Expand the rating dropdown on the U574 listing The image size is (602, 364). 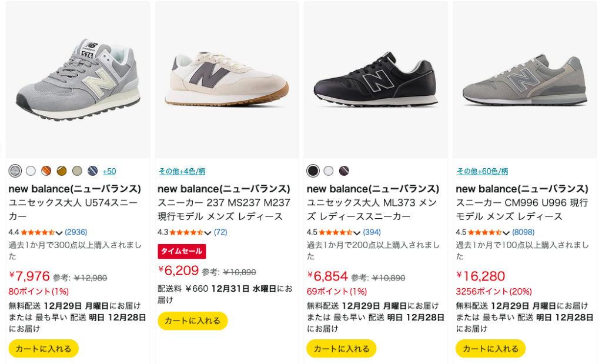[59, 233]
